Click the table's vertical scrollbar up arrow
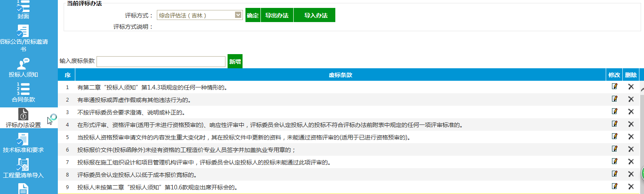The height and width of the screenshot is (194, 644). point(642,90)
